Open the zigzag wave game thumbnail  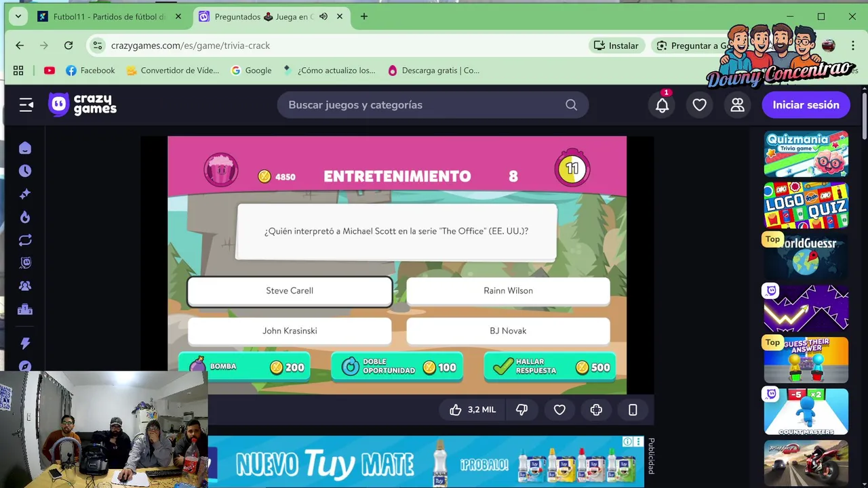pyautogui.click(x=806, y=308)
